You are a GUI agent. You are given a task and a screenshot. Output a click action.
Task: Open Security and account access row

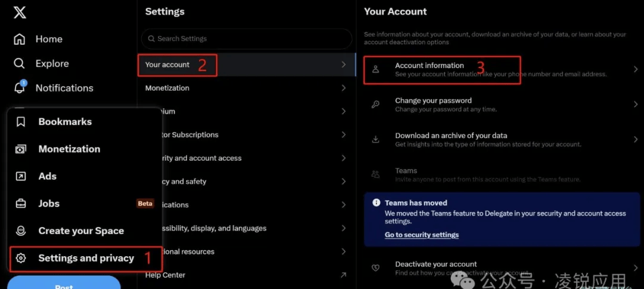[x=246, y=158]
